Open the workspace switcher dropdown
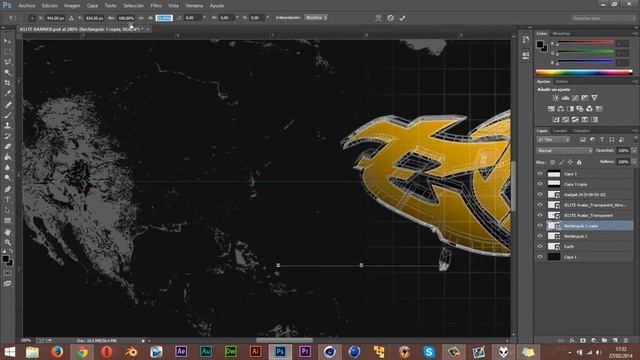The image size is (640, 360). coord(603,18)
